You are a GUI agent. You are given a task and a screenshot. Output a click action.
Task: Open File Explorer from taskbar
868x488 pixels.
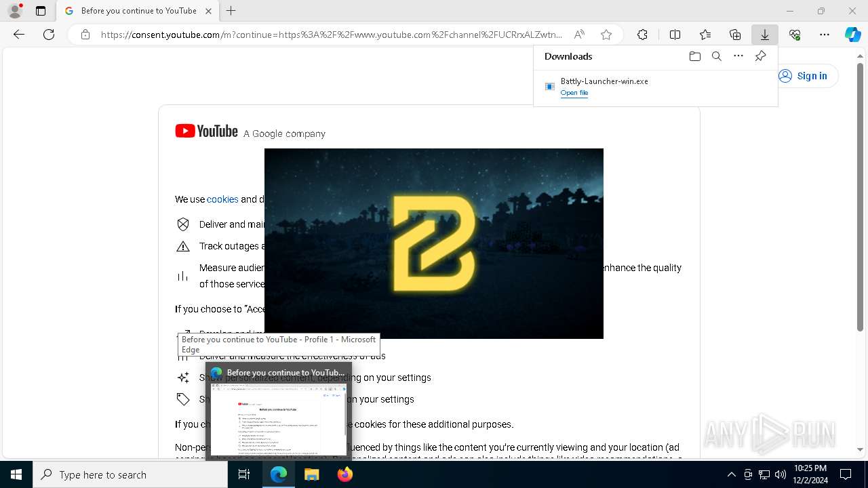[x=311, y=474]
